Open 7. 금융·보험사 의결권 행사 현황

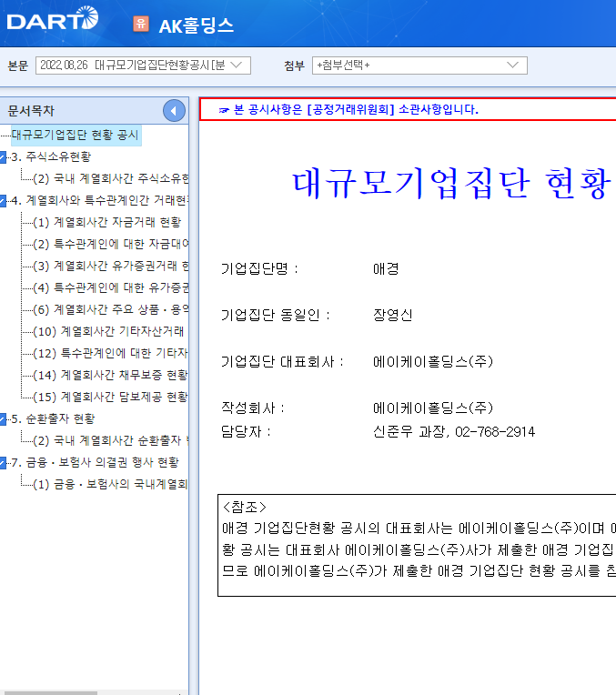click(96, 462)
